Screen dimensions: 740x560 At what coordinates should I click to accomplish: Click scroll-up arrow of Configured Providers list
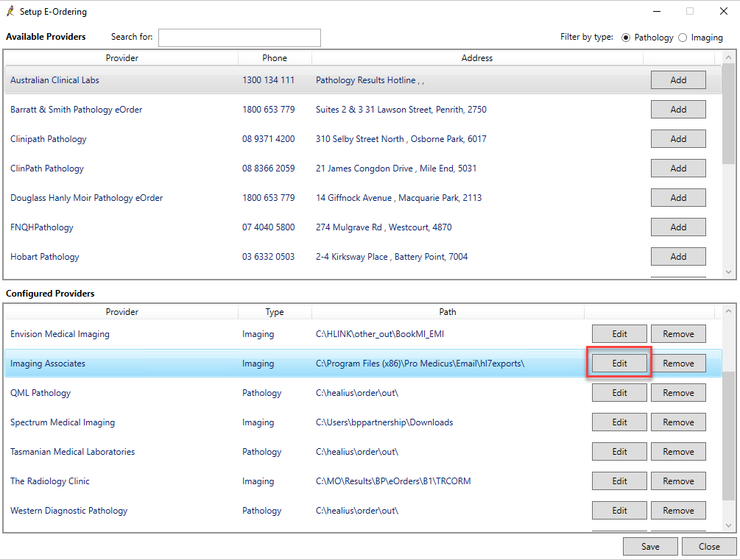point(728,311)
